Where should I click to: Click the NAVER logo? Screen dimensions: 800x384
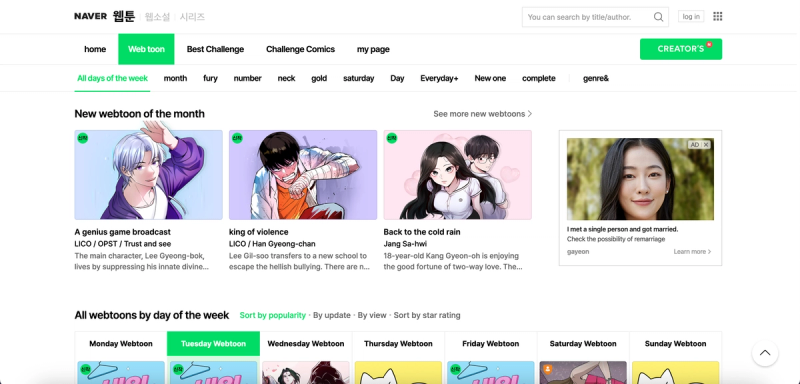coord(90,16)
